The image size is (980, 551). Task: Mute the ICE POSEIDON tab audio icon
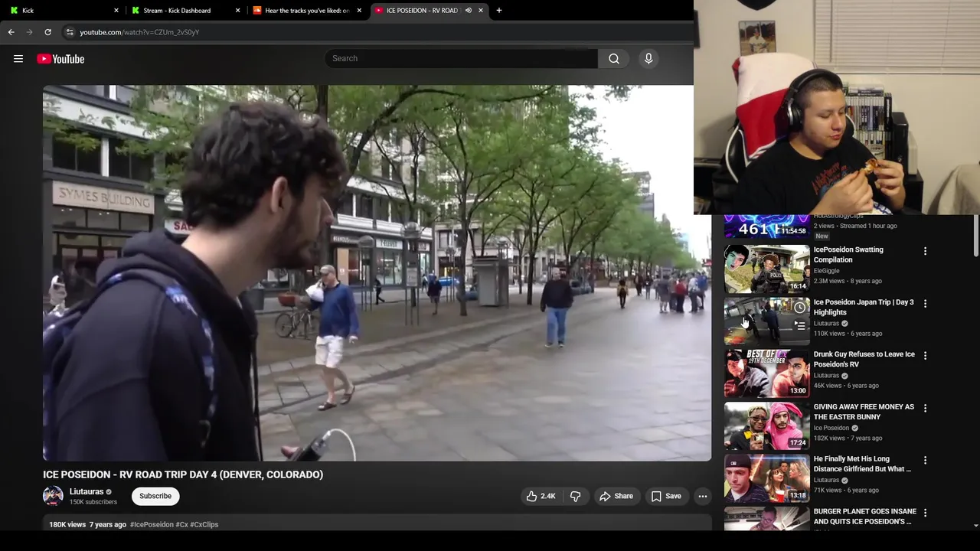pos(468,11)
